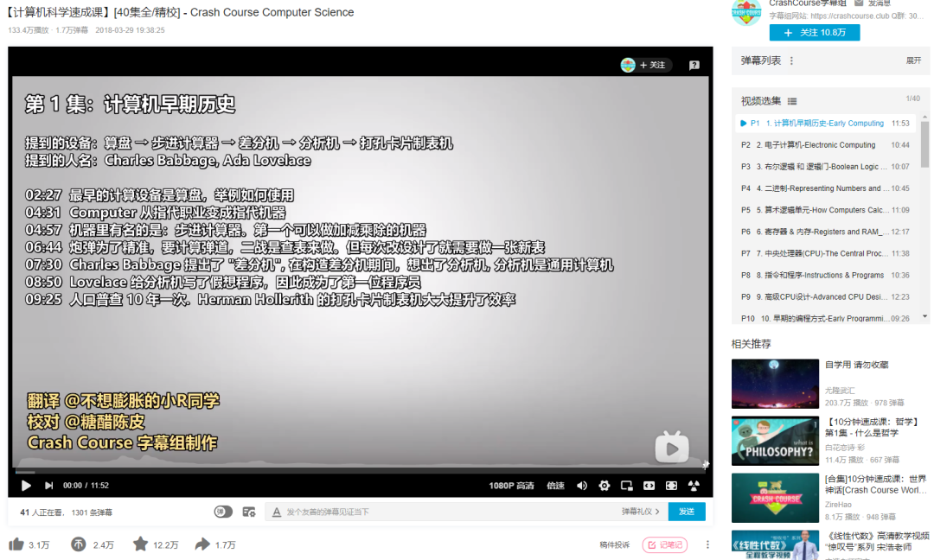Viewport: 934px width, 560px height.
Task: Play the video with the play button
Action: tap(26, 486)
